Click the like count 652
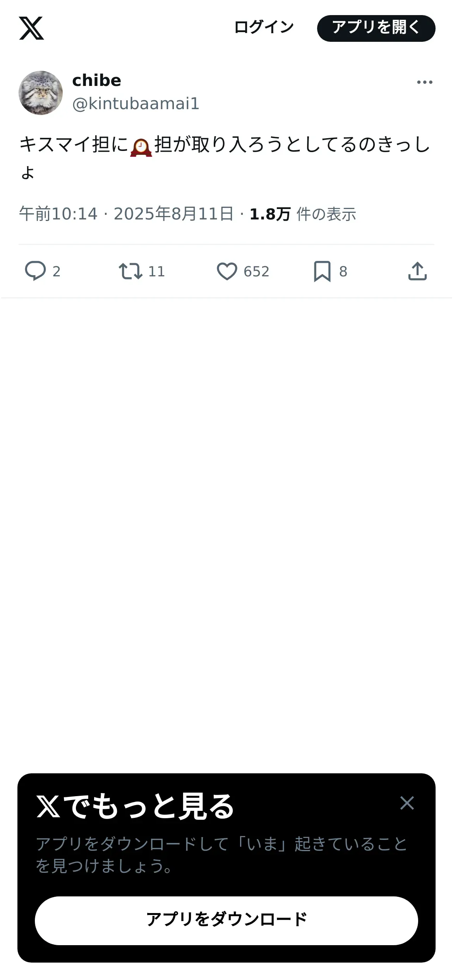 tap(256, 272)
